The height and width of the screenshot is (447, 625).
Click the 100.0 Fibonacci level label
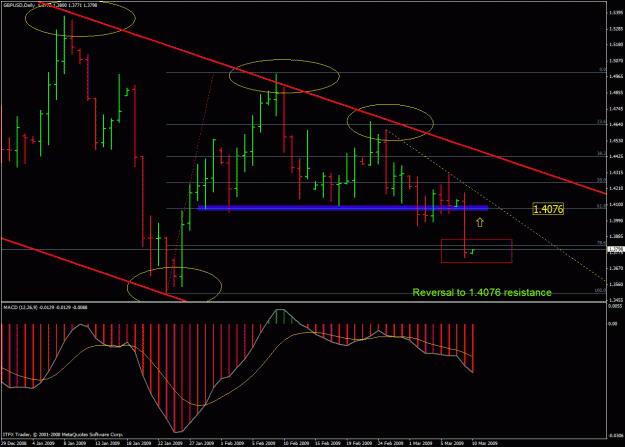click(600, 290)
